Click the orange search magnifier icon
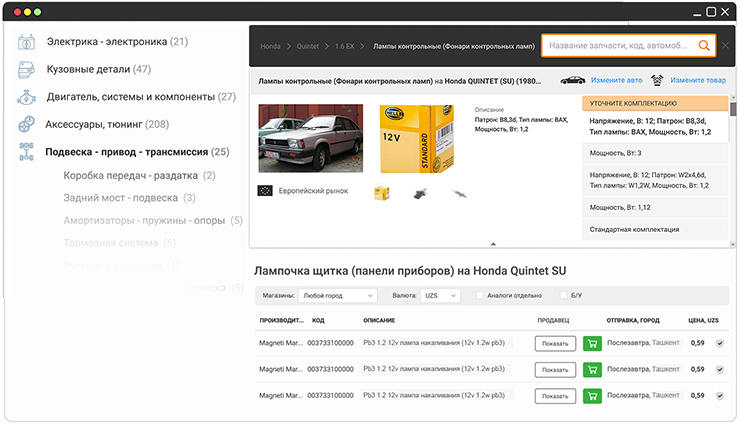The height and width of the screenshot is (430, 740). [704, 46]
